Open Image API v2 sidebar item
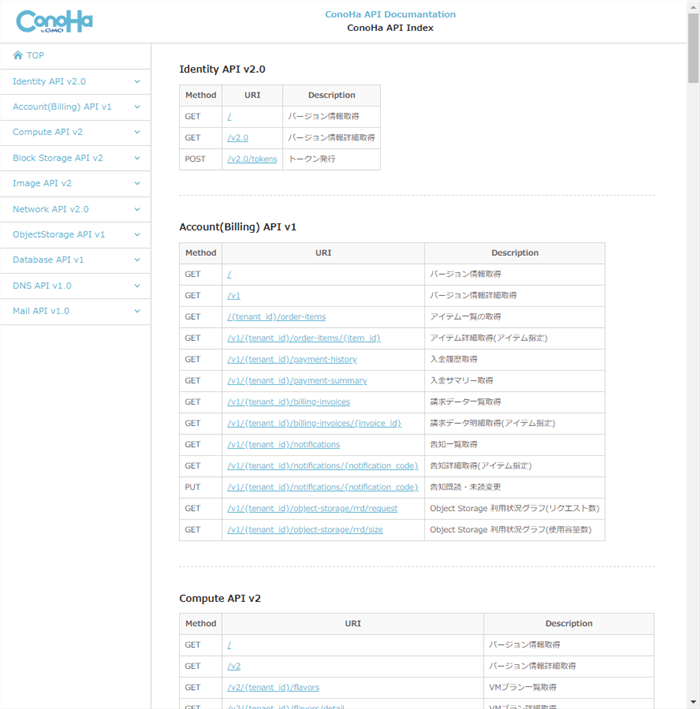Screen dimensions: 700x709 coord(42,183)
